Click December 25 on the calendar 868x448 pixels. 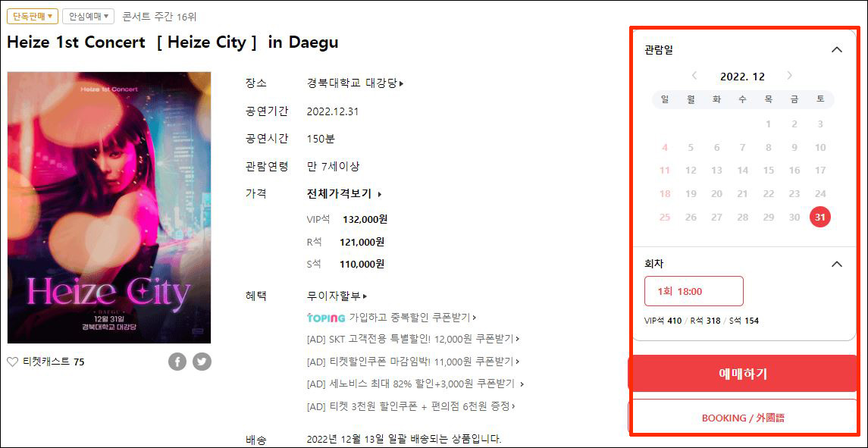[x=665, y=217]
